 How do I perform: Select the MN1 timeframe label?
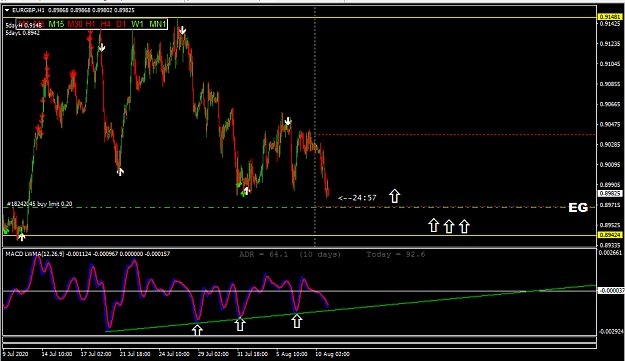click(x=157, y=24)
